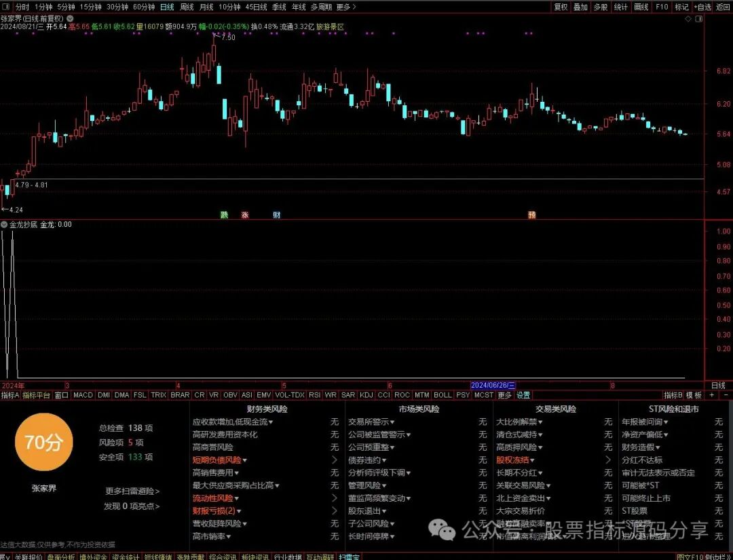Expand 交易所警示 dropdown
This screenshot has width=733, height=560.
click(392, 422)
